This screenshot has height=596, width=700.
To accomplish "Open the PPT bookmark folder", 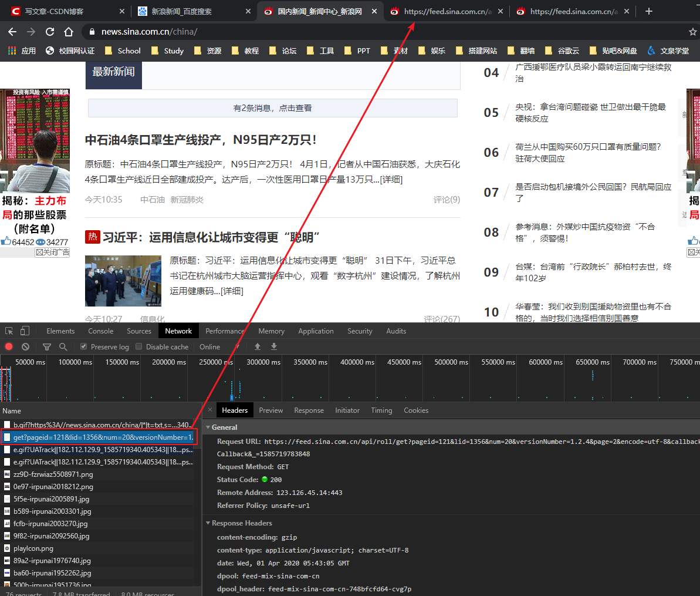I will click(357, 50).
